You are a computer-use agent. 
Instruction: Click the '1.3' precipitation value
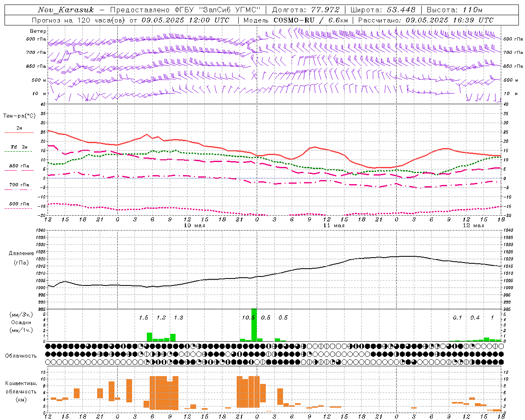[x=178, y=317]
